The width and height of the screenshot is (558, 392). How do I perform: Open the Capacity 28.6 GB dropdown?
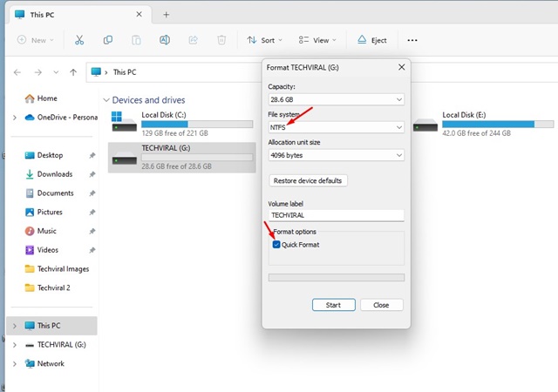[336, 99]
